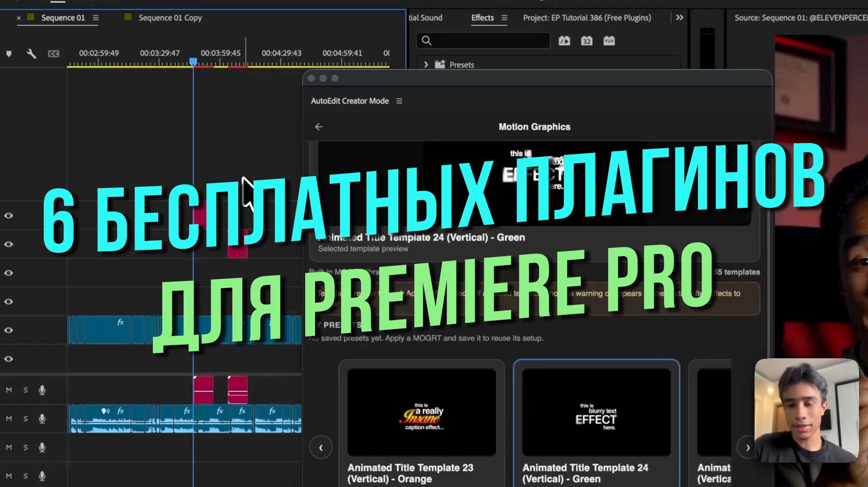Click the YUV effects filter icon
Image resolution: width=868 pixels, height=487 pixels.
pos(609,41)
